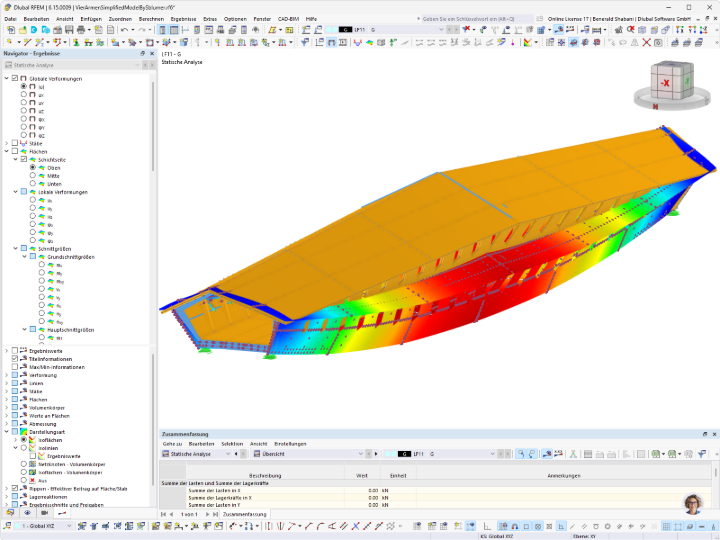This screenshot has height=540, width=720.
Task: Click the Save model icon in the toolbar
Action: point(69,30)
